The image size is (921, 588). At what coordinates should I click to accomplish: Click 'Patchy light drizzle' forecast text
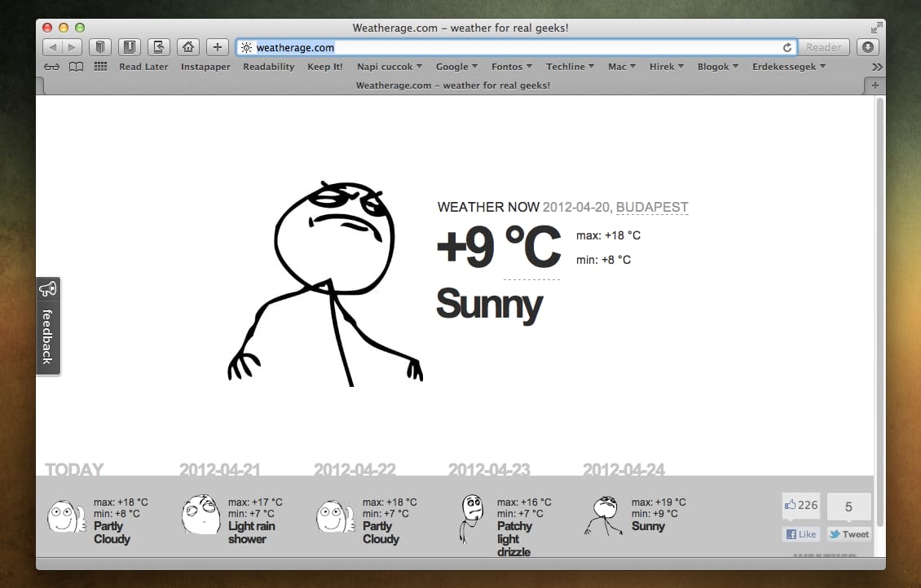(x=514, y=539)
